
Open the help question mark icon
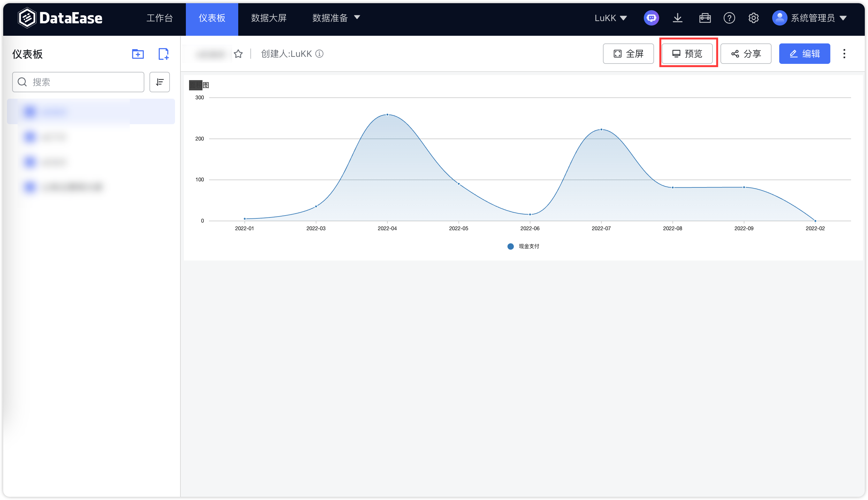(x=729, y=18)
